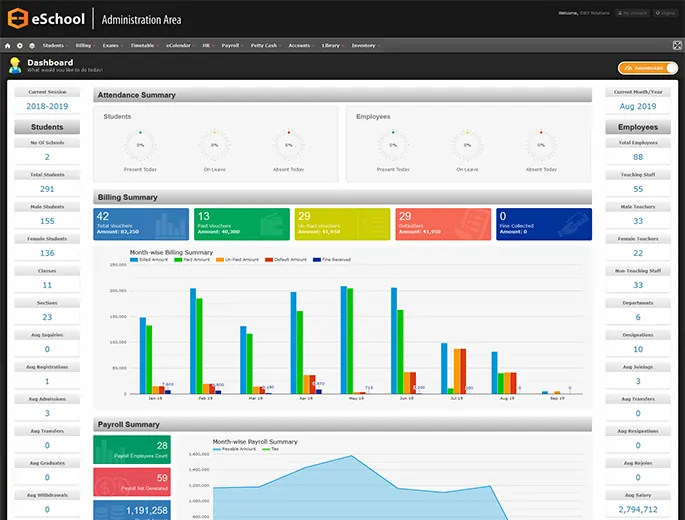Open the HR dropdown menu
This screenshot has width=685, height=520.
click(x=208, y=45)
